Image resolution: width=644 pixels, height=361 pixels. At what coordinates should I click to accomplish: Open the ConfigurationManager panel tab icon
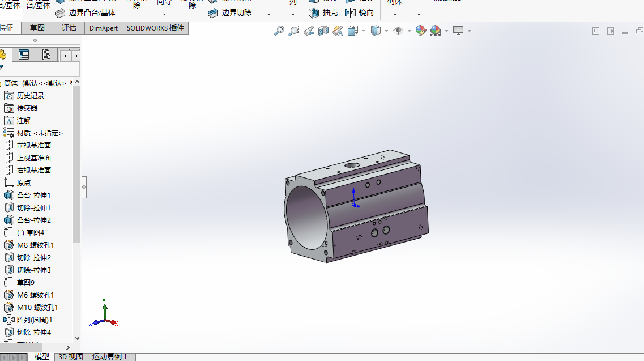tap(46, 54)
